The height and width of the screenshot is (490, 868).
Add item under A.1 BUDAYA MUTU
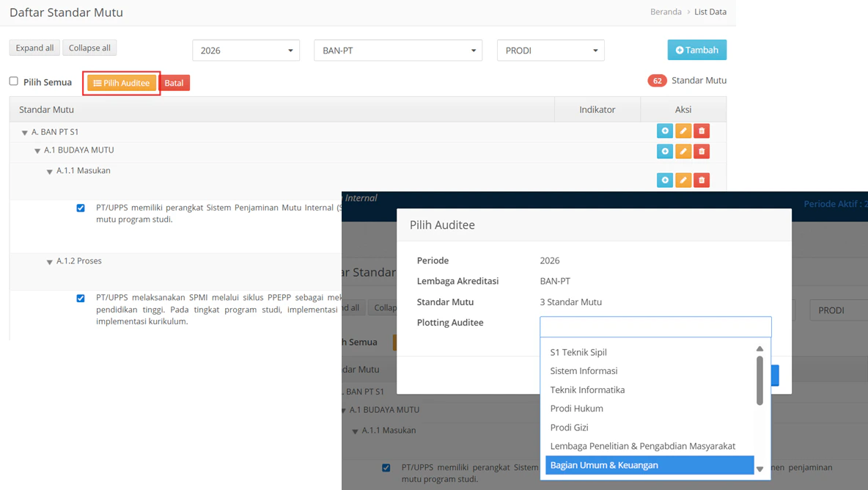[665, 151]
